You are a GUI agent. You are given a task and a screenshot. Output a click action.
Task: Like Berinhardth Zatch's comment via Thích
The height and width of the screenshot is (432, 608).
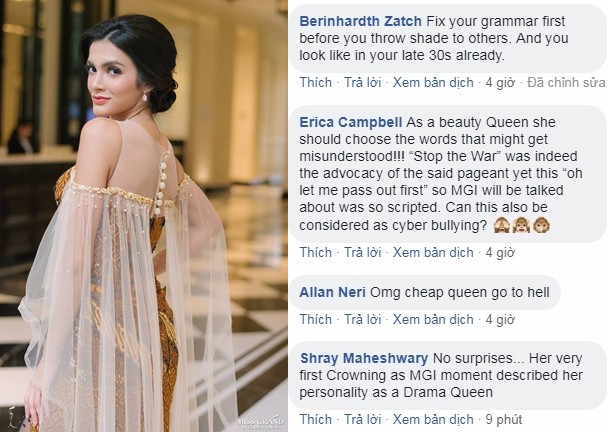click(x=316, y=83)
